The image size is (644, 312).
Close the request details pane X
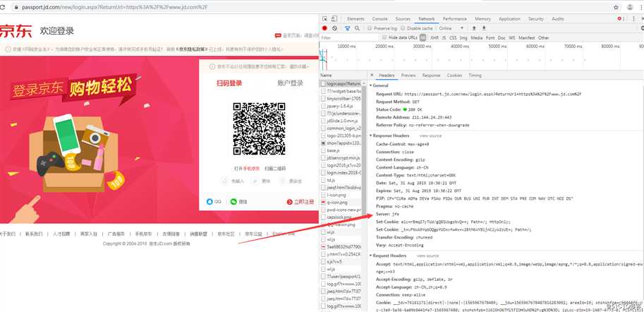click(x=372, y=76)
